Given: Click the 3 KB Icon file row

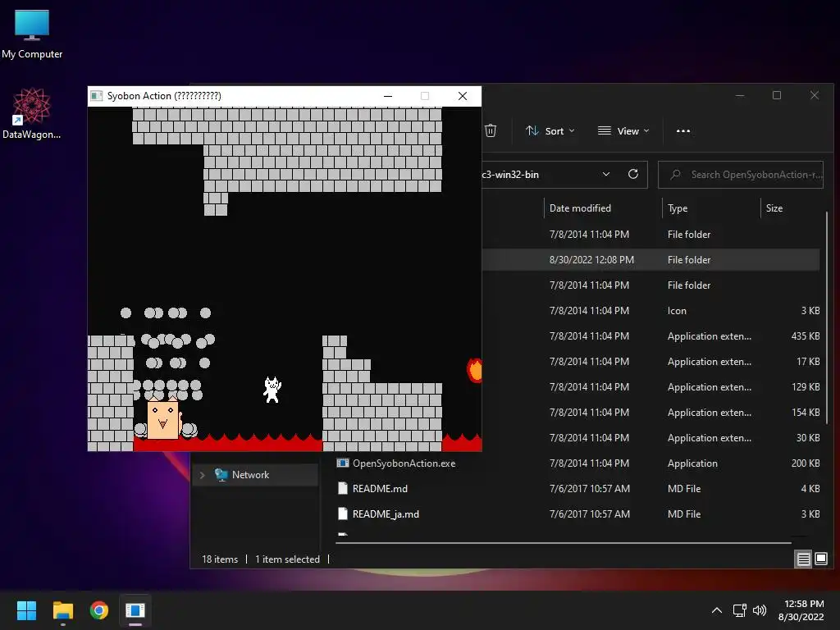Looking at the screenshot, I should [651, 311].
